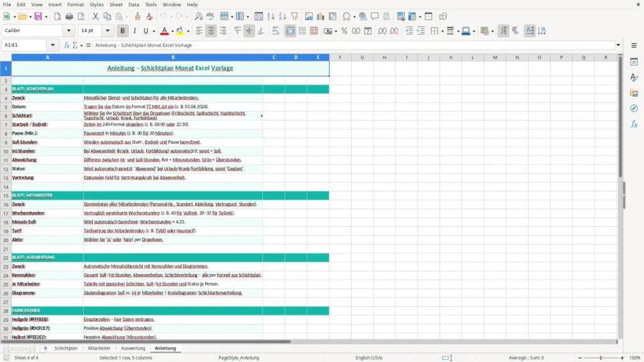
Task: Open the Gallery sidebar panel icon
Action: click(634, 93)
